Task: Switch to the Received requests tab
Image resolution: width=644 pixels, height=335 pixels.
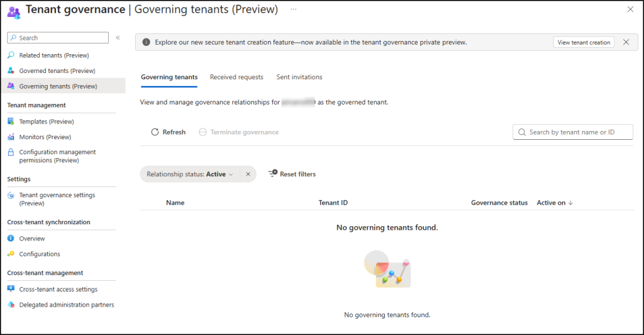Action: (x=236, y=77)
